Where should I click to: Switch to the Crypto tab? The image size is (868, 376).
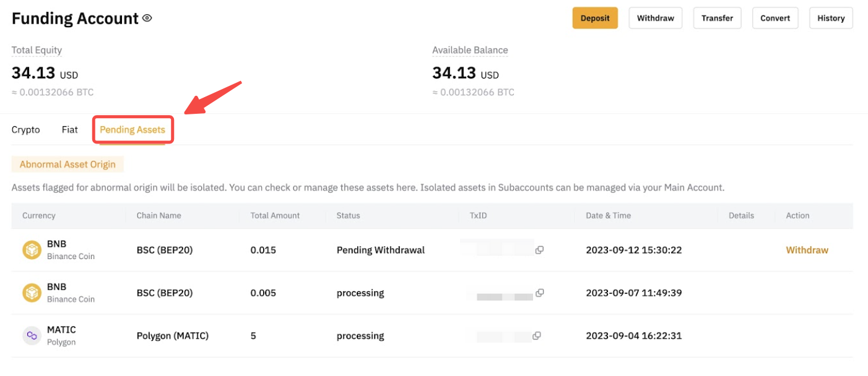[x=26, y=130]
